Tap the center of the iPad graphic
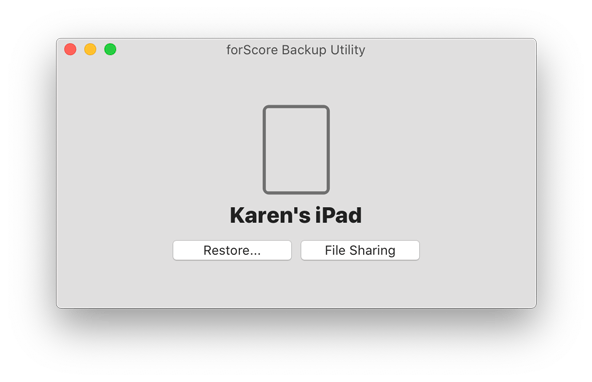This screenshot has width=592, height=382. 296,149
